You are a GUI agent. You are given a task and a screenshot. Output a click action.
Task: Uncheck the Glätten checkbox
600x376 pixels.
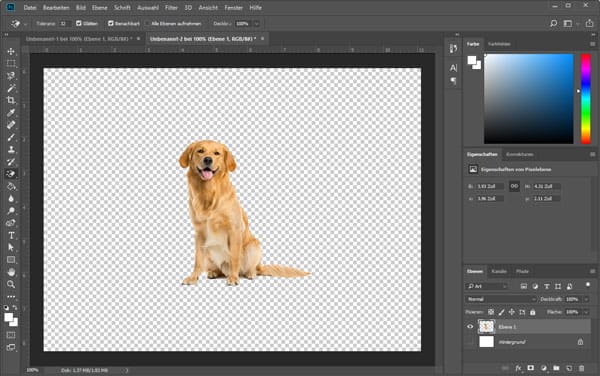click(x=79, y=23)
